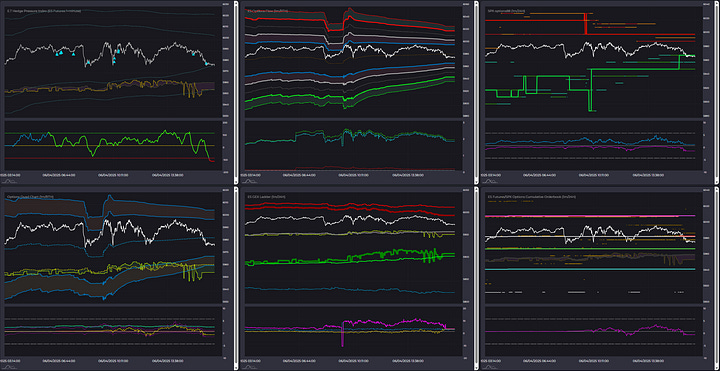Click the SPX options panel's vertical scrollbar
This screenshot has width=720, height=371.
pos(717,92)
